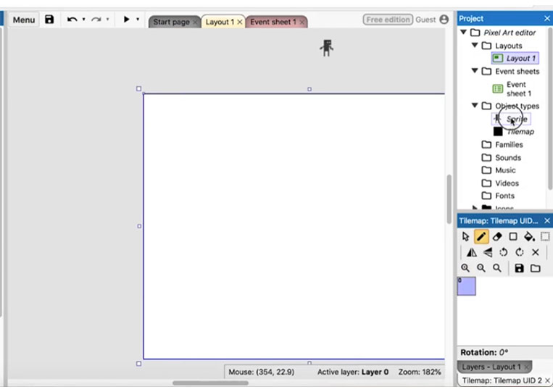Switch to the Start page tab

[x=171, y=22]
